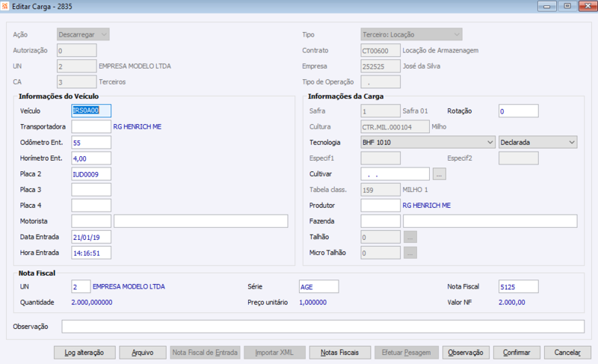Click Nota Fiscal de Entrada button

pyautogui.click(x=205, y=353)
